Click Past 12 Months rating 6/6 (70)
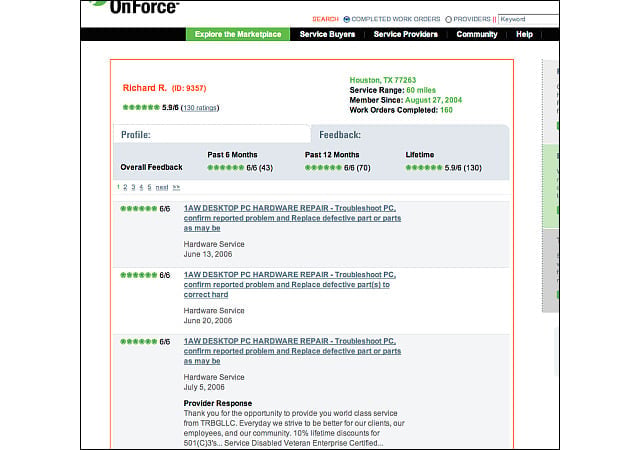 click(x=338, y=168)
